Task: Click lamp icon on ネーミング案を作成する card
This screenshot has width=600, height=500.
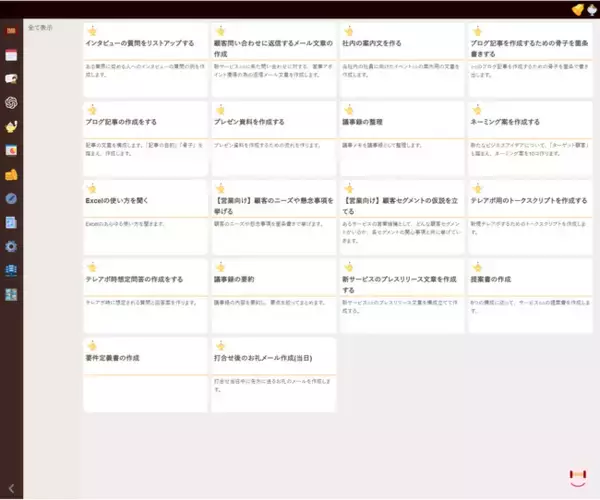Action: coord(477,110)
